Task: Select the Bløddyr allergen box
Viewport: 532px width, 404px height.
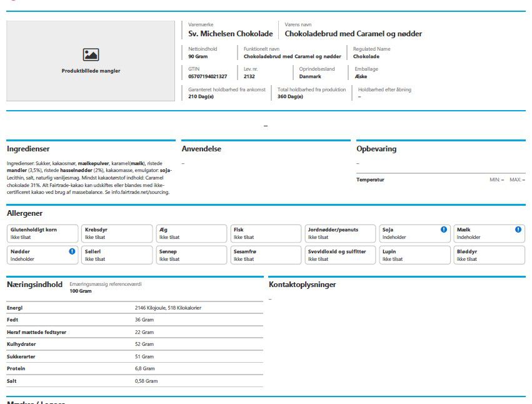Action: 489,255
